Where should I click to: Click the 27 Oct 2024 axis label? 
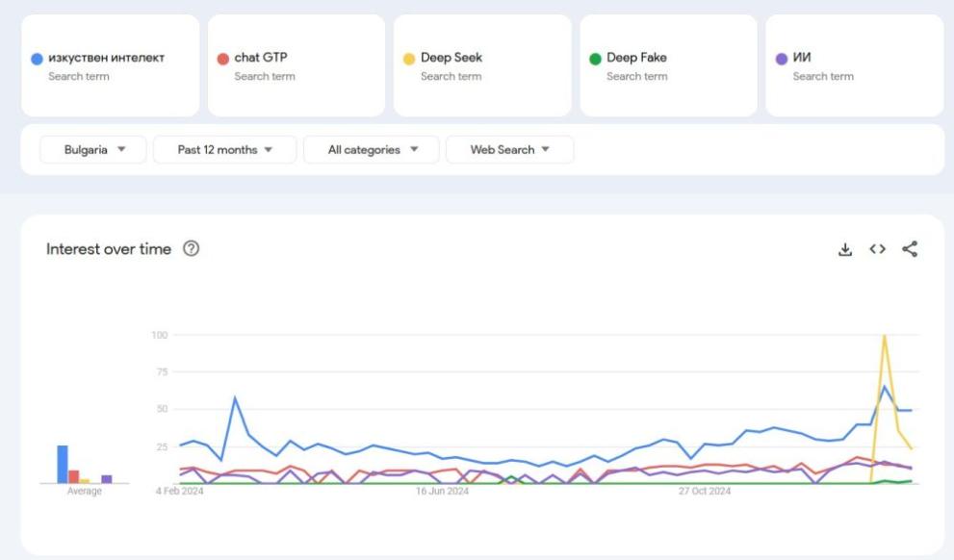[x=705, y=492]
